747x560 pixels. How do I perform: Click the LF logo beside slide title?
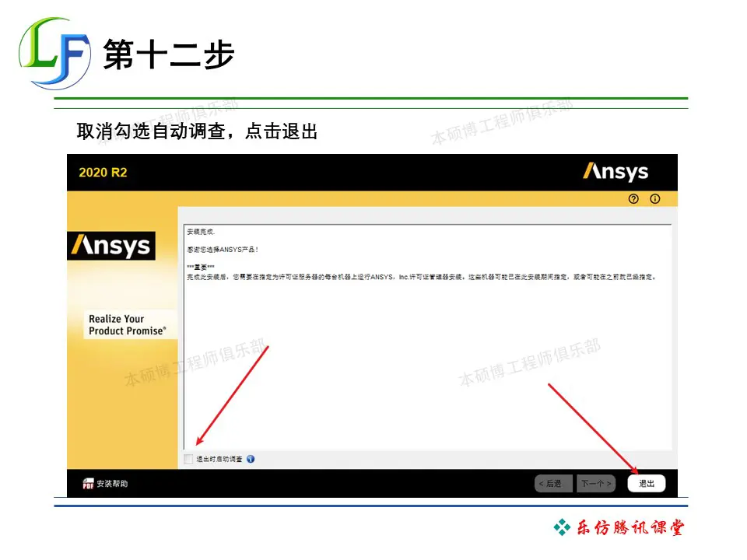coord(54,54)
